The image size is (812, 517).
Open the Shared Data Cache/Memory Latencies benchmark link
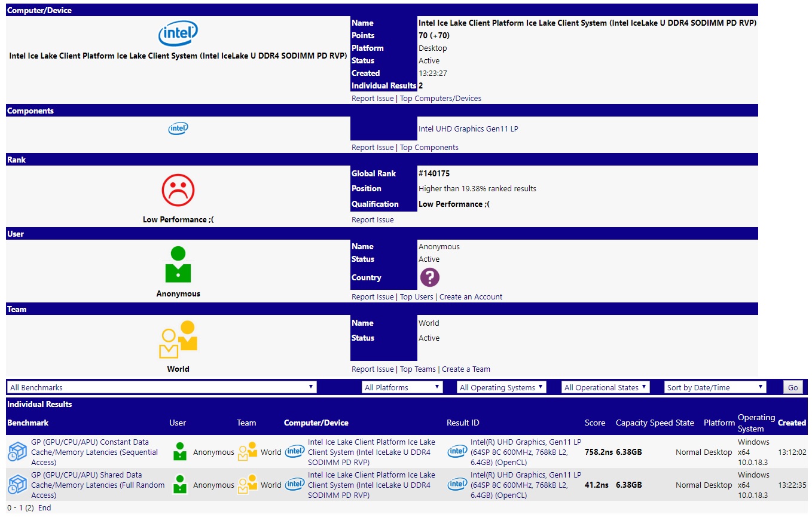pos(98,485)
